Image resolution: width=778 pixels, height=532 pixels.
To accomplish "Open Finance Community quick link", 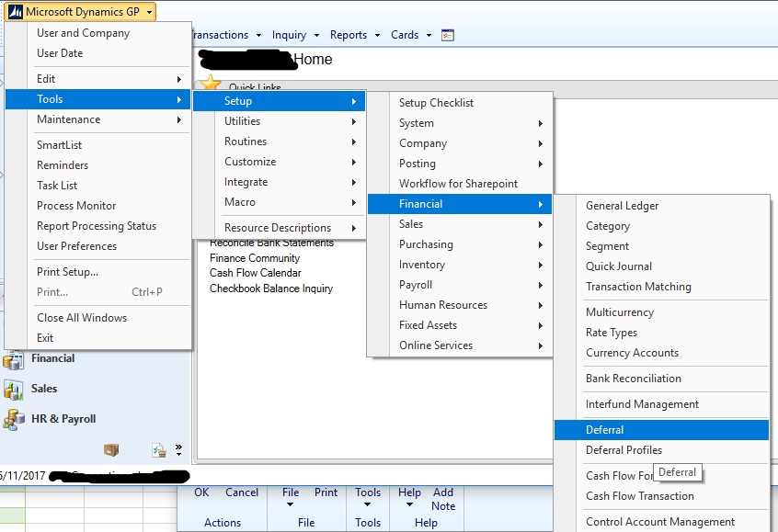I will click(x=255, y=258).
